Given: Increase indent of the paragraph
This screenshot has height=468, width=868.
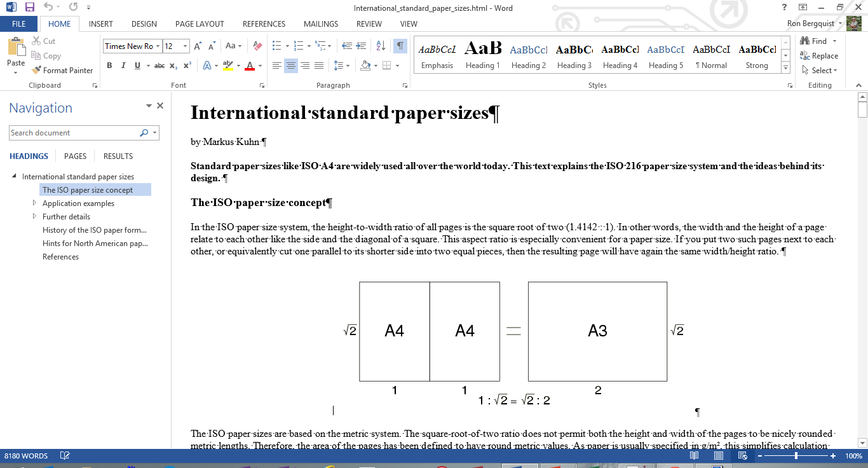Looking at the screenshot, I should [361, 46].
